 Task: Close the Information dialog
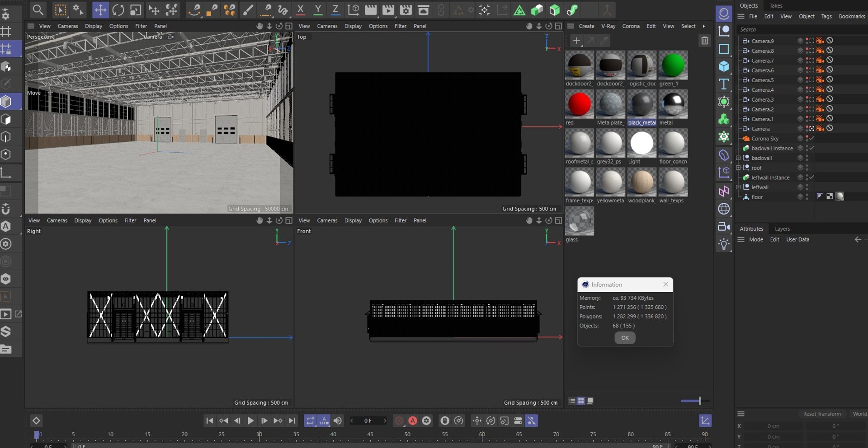pyautogui.click(x=665, y=285)
